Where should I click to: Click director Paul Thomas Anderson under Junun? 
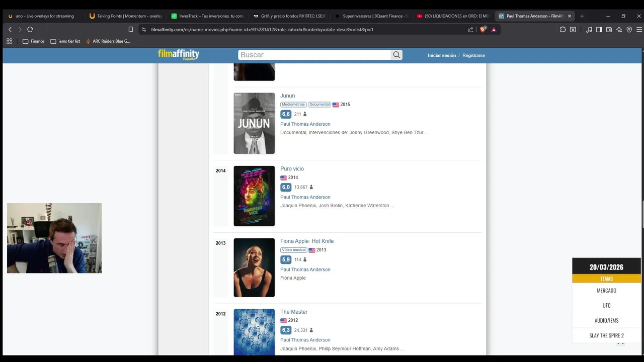pyautogui.click(x=305, y=124)
